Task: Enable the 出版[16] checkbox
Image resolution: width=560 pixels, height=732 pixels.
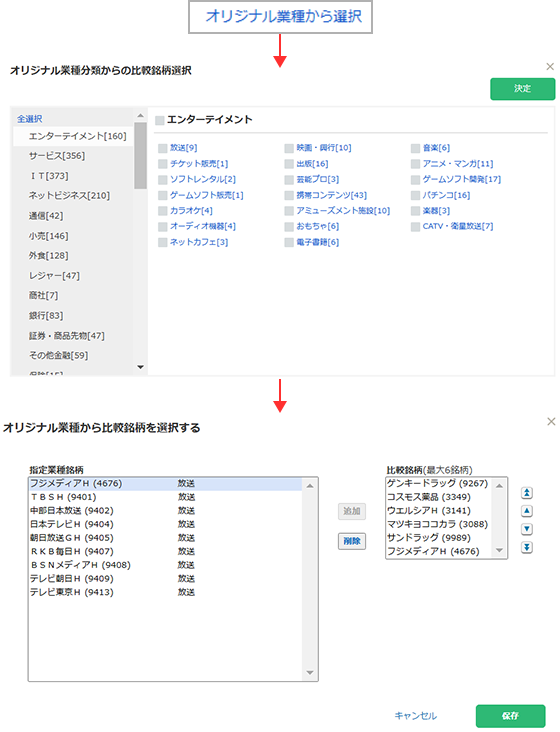Action: point(289,164)
